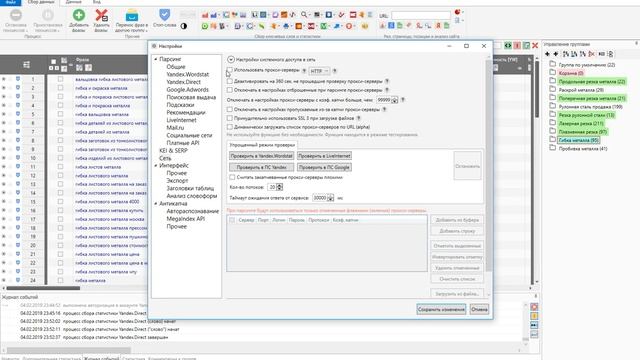Toggle Deactivate for 360 sec failed proxies checkbox

[x=230, y=81]
